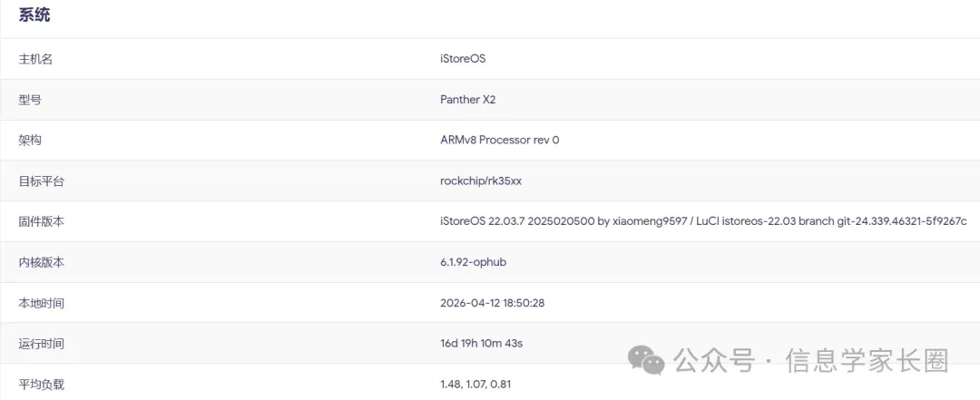The height and width of the screenshot is (400, 980).
Task: Click the 运行时间 row label
Action: (42, 344)
